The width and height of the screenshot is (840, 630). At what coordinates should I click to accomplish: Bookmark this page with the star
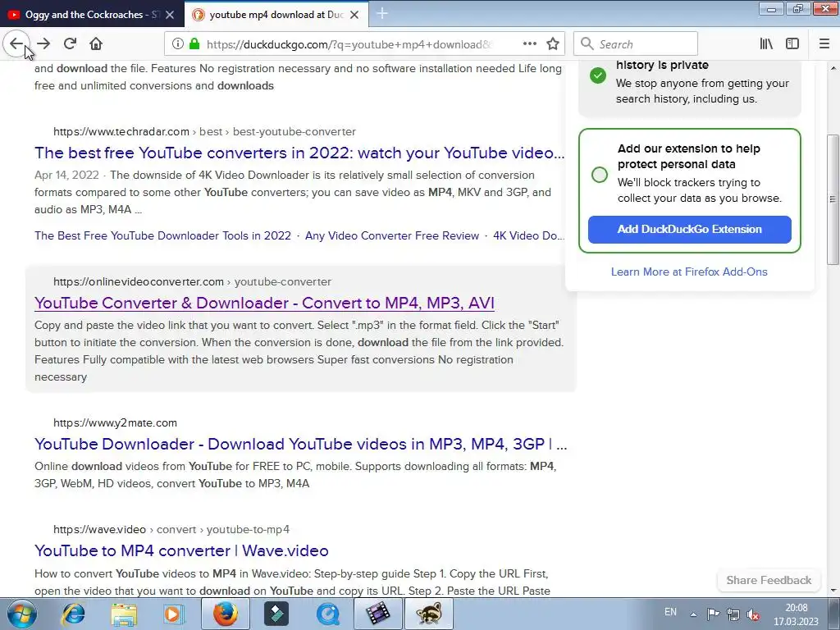pyautogui.click(x=553, y=44)
